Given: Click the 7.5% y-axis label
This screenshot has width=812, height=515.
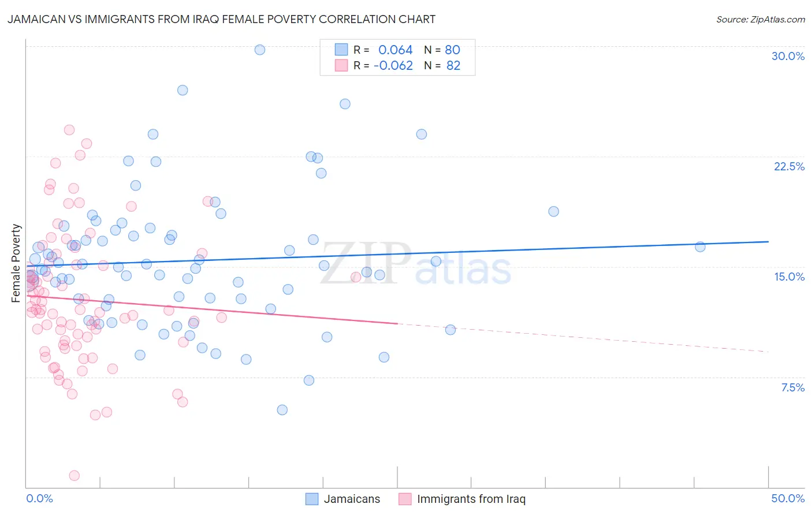Looking at the screenshot, I should click(792, 387).
